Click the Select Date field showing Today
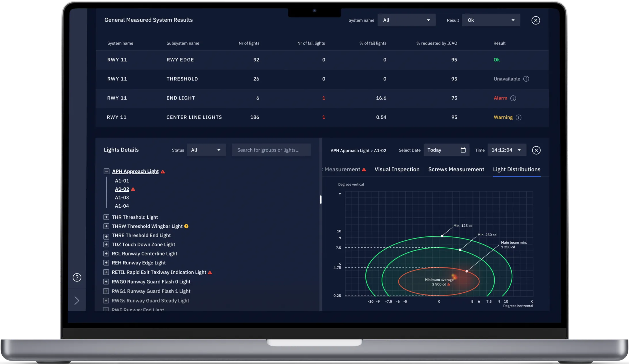This screenshot has width=629, height=364. click(x=446, y=150)
